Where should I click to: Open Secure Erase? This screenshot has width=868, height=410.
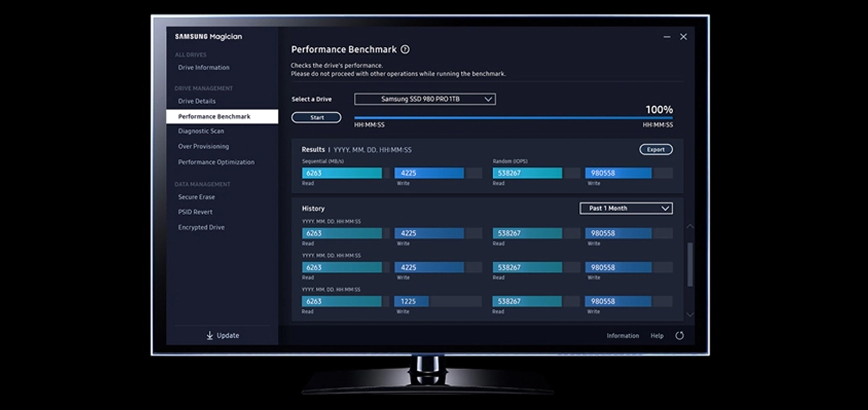196,197
